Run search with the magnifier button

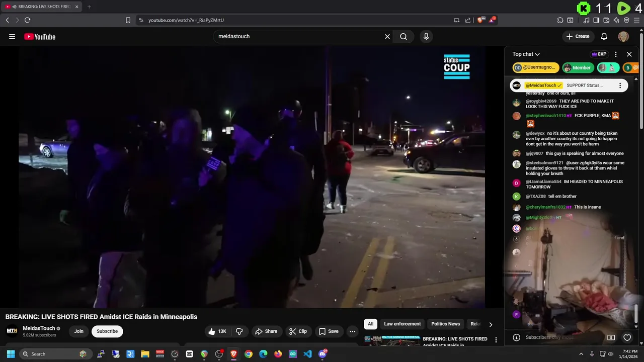click(404, 36)
